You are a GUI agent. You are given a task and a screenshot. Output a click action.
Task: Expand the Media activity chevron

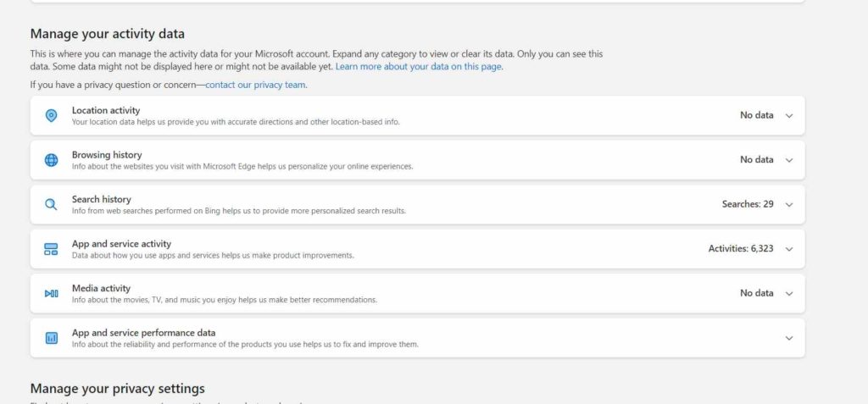(789, 294)
